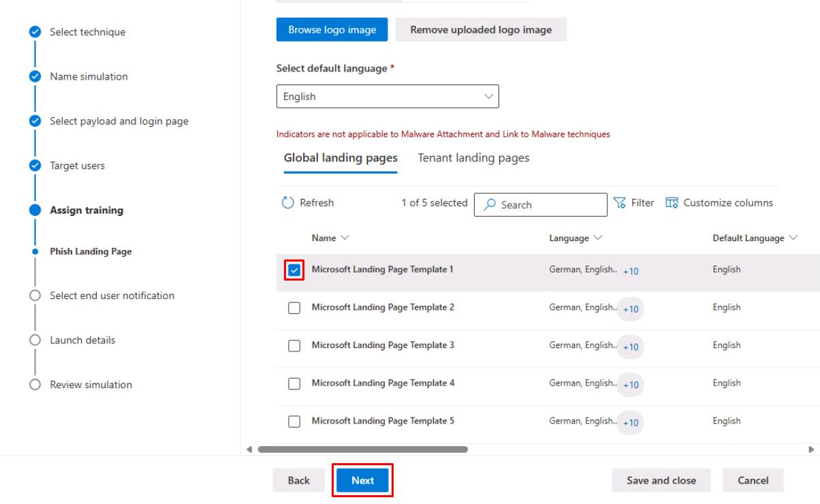
Task: Click the Target users completed step checkmark
Action: [x=35, y=166]
